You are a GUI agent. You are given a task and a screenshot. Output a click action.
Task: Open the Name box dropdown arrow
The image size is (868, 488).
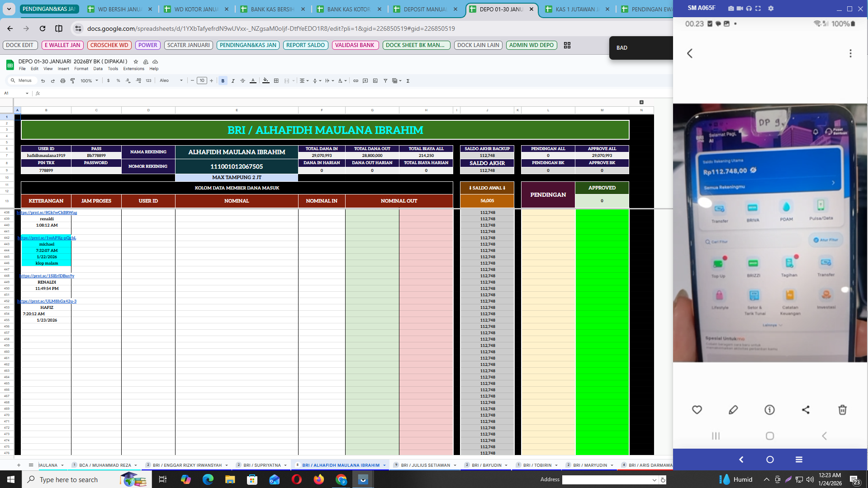tap(27, 94)
